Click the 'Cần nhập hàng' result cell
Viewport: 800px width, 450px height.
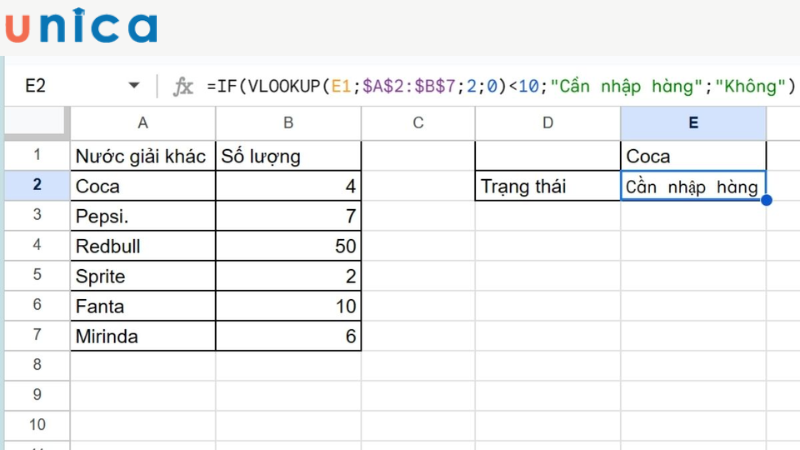click(693, 186)
